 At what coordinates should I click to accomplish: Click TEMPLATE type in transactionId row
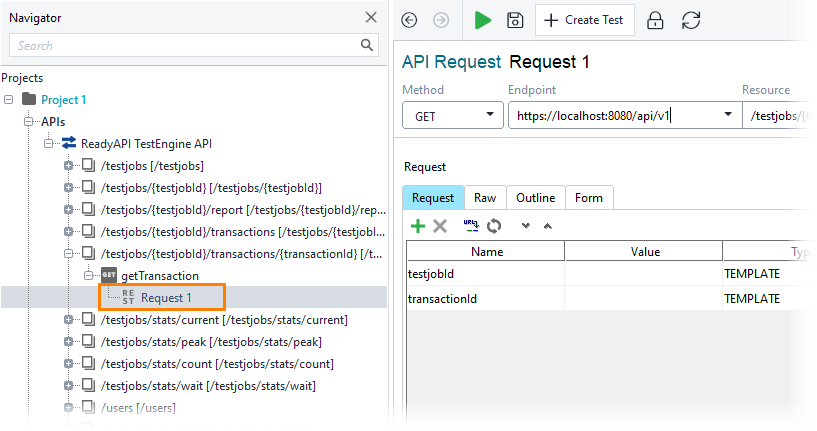tap(752, 299)
